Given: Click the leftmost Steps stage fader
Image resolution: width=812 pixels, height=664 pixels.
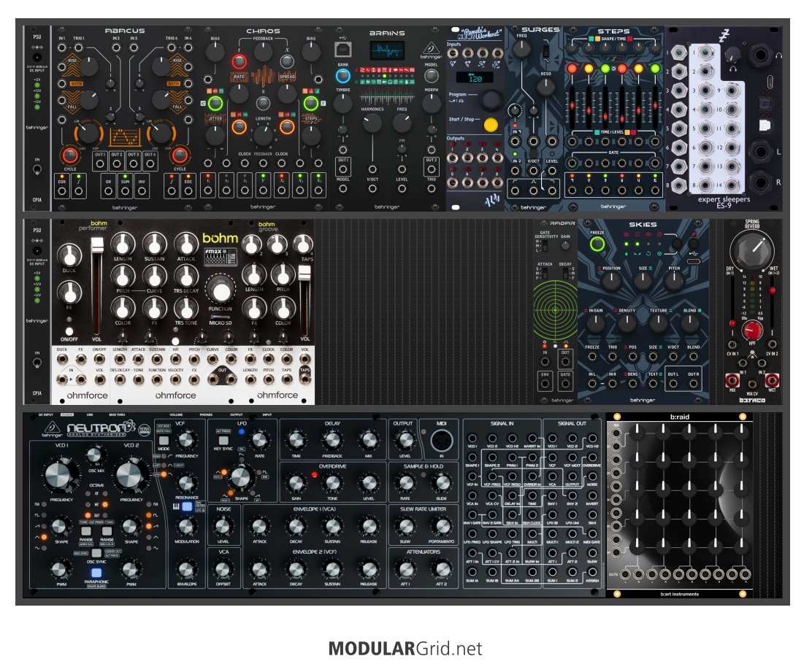Looking at the screenshot, I should click(x=572, y=108).
